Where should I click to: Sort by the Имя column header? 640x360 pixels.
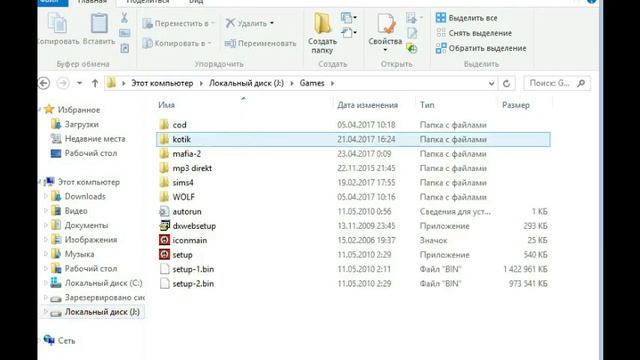coord(166,105)
